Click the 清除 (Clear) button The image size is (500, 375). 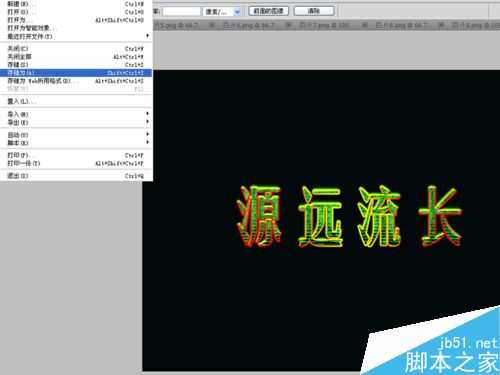[x=314, y=11]
